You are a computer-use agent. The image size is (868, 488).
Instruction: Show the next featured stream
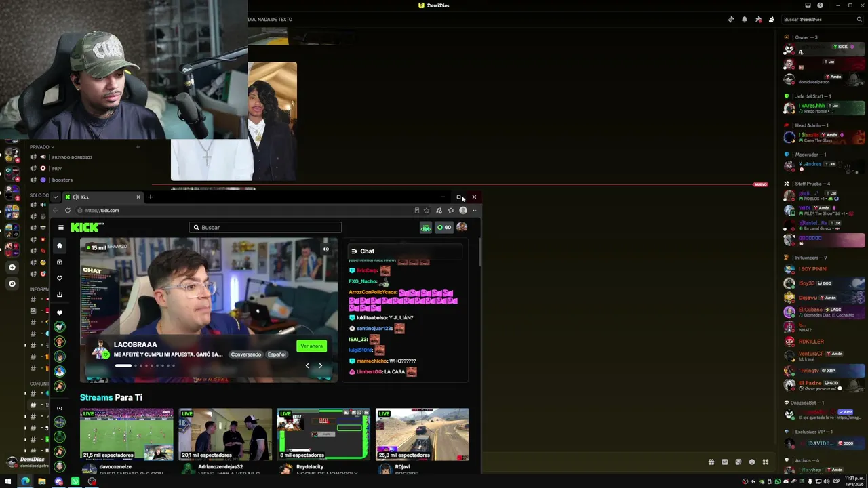[320, 366]
